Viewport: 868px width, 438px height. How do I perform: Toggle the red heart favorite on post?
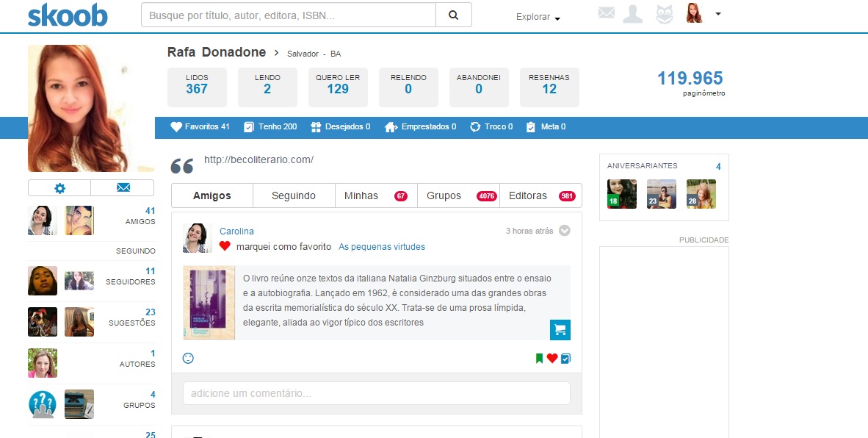552,359
